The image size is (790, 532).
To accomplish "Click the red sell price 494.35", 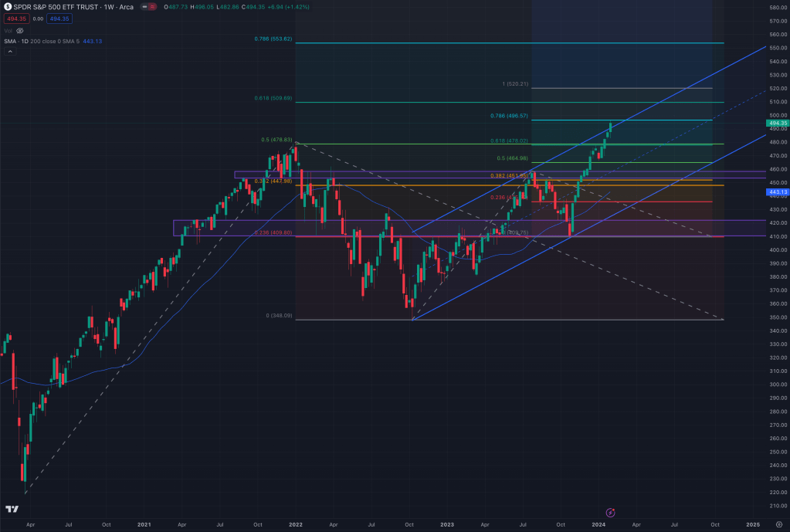I will click(15, 19).
